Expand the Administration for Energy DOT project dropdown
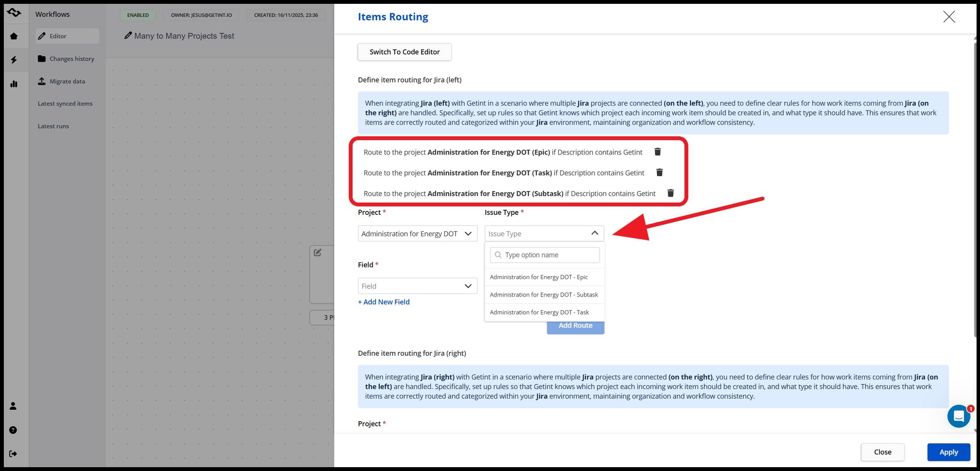 pyautogui.click(x=417, y=234)
